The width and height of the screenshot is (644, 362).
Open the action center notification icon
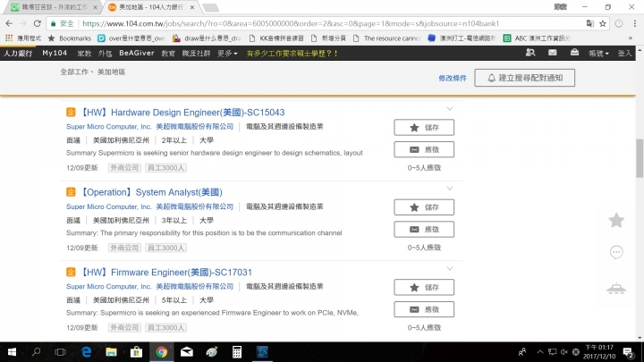click(x=628, y=352)
